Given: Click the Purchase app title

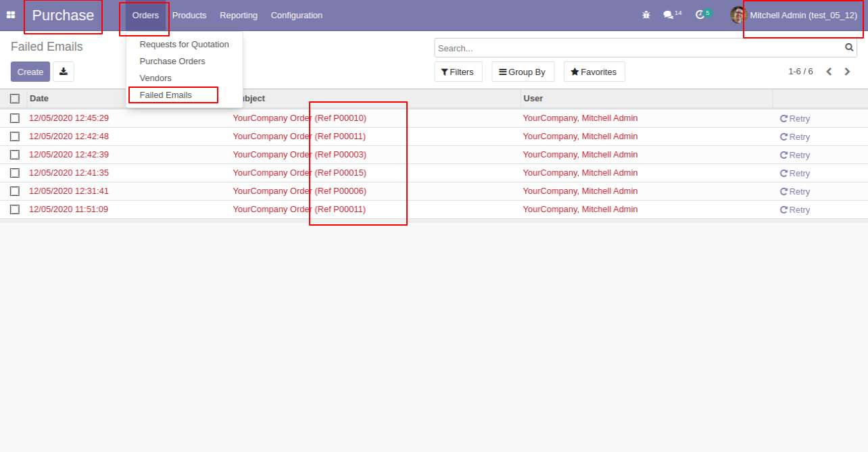Looking at the screenshot, I should (x=63, y=15).
